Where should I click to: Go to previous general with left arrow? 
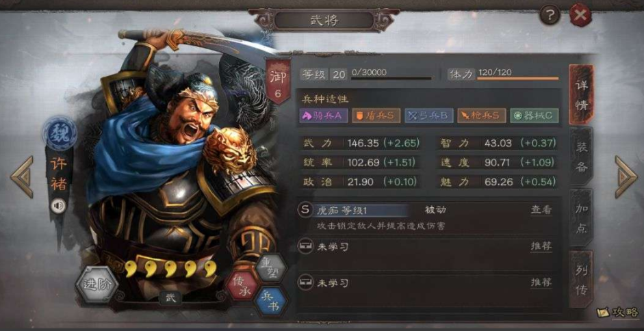tap(21, 177)
